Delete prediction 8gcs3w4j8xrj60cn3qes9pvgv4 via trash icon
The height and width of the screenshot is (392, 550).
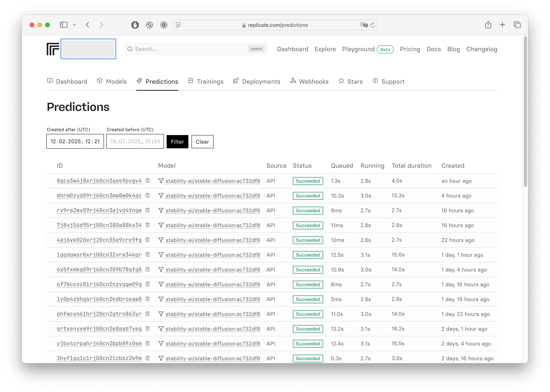coord(148,181)
